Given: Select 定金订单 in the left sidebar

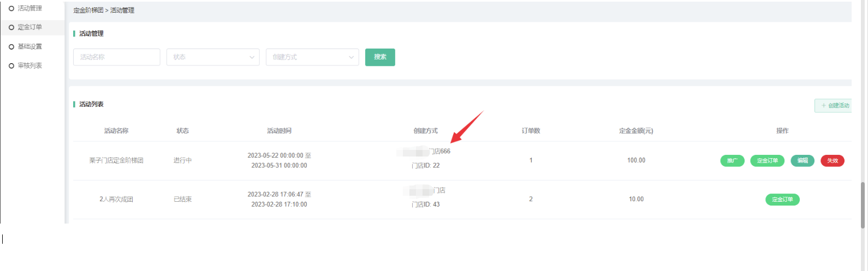Looking at the screenshot, I should pyautogui.click(x=29, y=27).
